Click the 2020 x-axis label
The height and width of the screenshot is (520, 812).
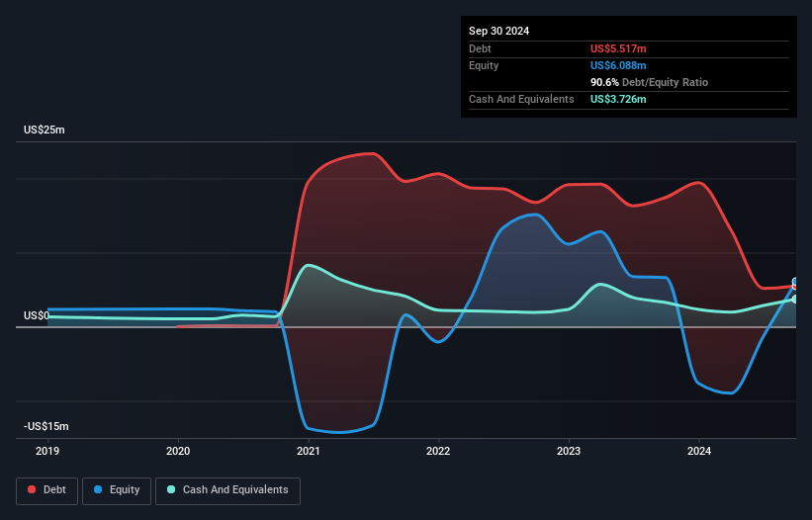click(178, 451)
